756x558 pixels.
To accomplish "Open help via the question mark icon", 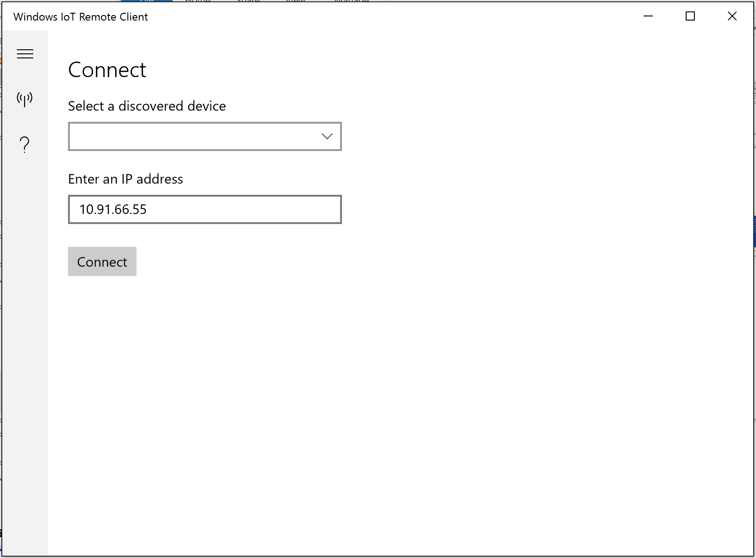I will (24, 144).
